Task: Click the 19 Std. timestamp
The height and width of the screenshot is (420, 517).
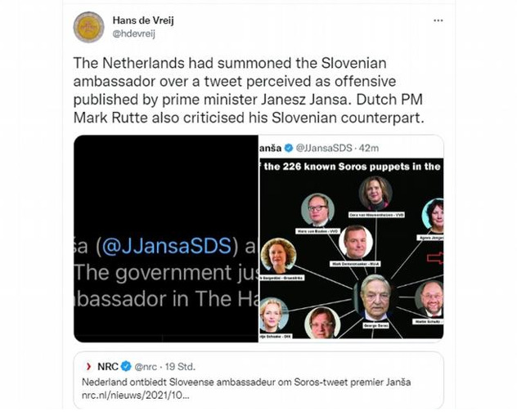Action: 180,367
